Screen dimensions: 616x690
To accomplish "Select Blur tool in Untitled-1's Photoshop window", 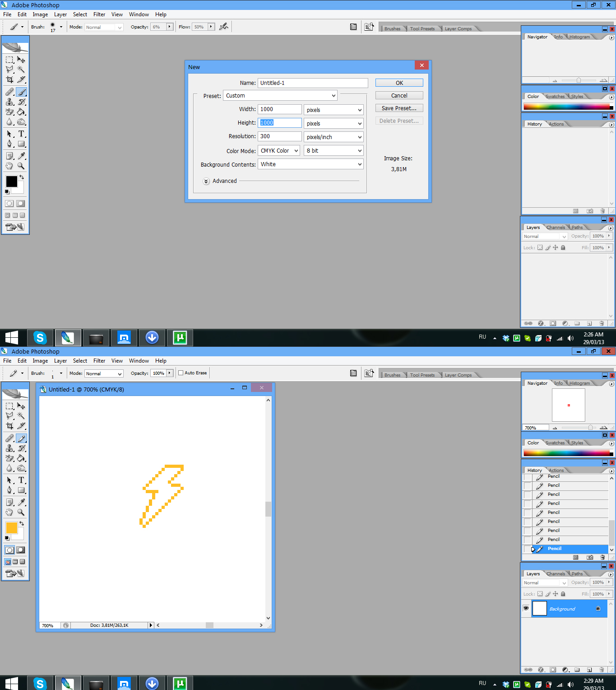I will click(9, 468).
